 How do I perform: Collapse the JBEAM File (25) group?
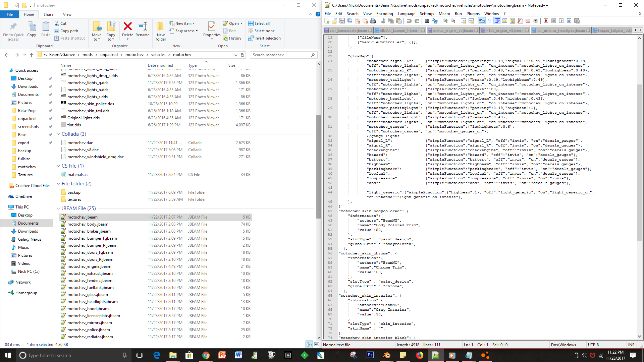point(58,208)
